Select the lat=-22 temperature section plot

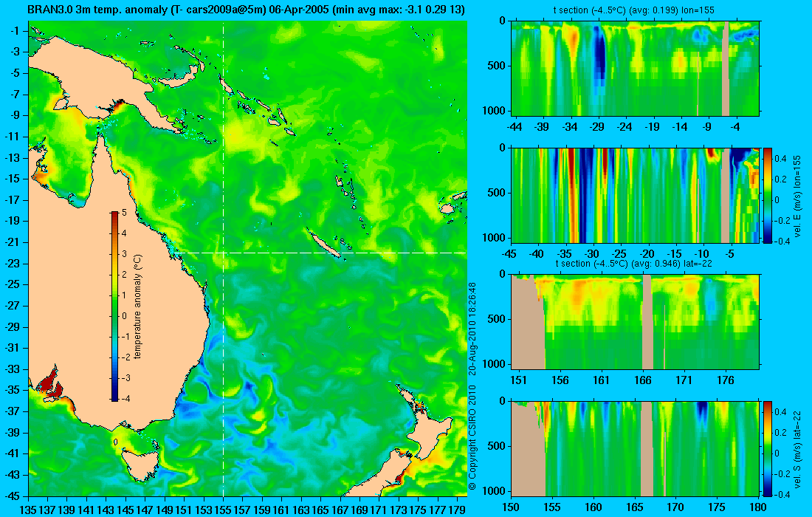click(636, 322)
